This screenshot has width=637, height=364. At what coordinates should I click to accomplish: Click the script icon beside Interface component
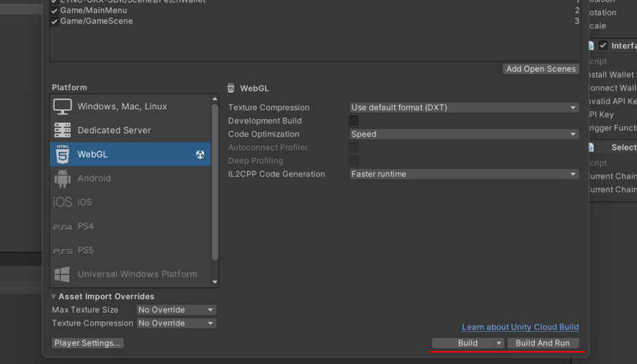591,46
